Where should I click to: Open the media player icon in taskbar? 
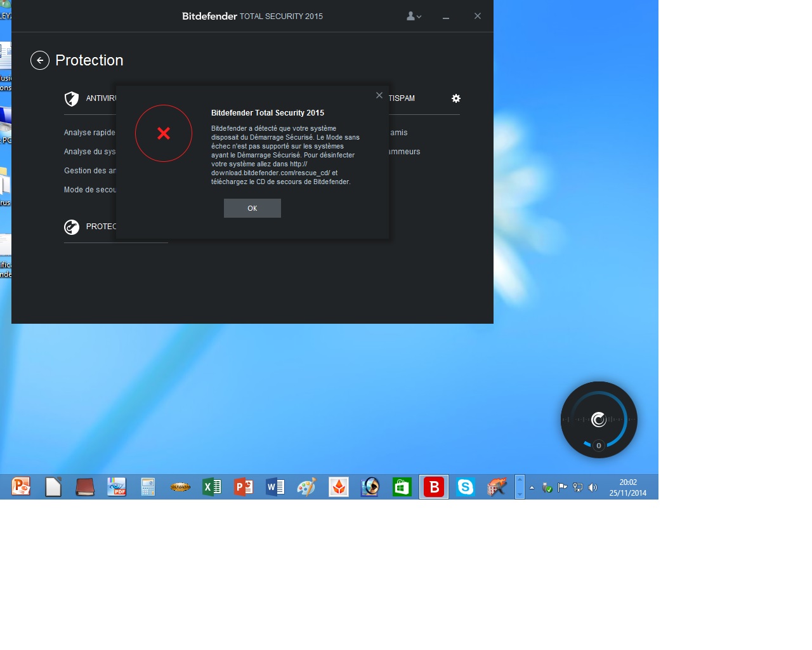[370, 487]
